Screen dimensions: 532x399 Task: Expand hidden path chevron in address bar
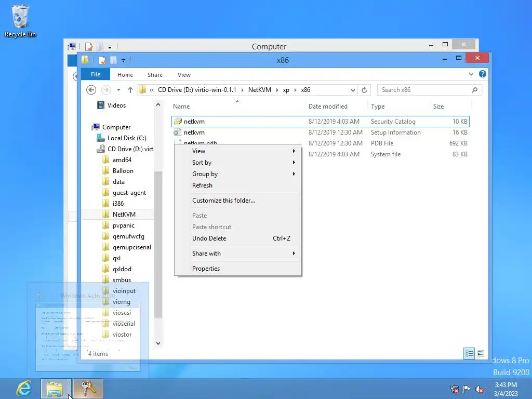152,90
